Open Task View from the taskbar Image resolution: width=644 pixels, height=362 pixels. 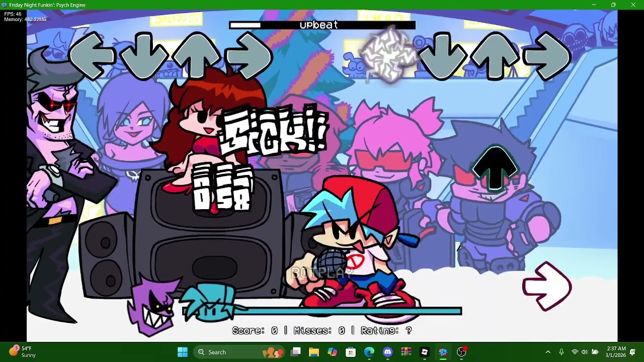coord(295,352)
